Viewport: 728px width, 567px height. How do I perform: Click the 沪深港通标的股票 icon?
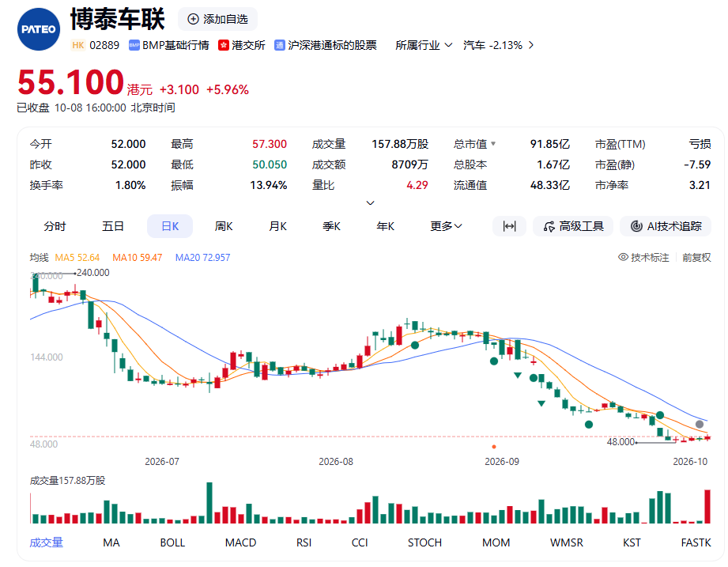(x=280, y=45)
